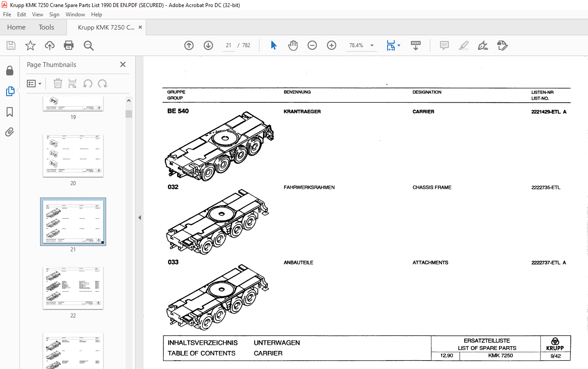Open the Attachments paperclip panel
Image resolution: width=588 pixels, height=369 pixels.
tap(10, 132)
